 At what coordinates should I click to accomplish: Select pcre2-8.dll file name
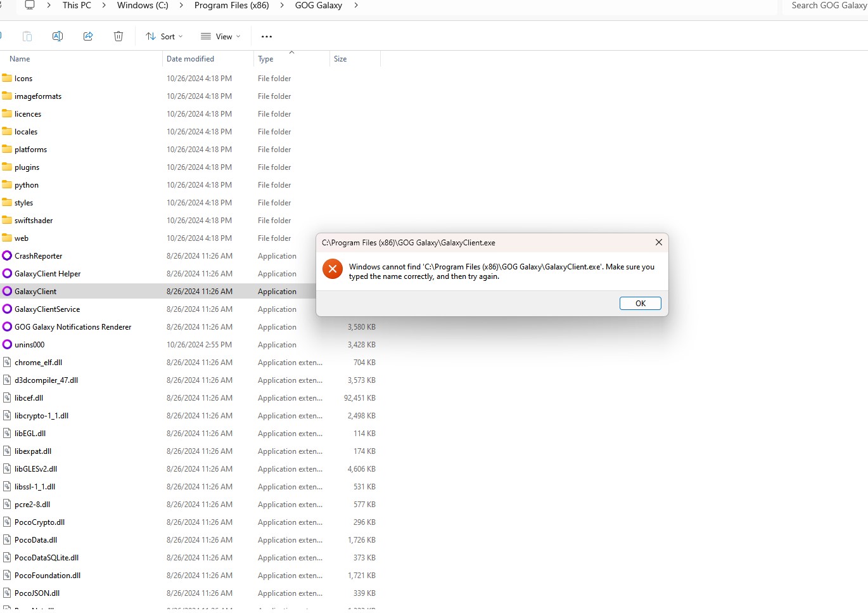click(x=32, y=505)
